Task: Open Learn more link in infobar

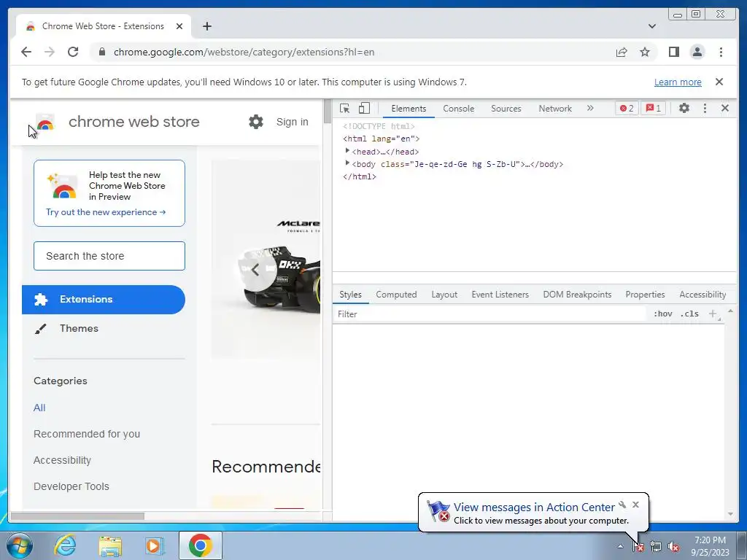Action: [x=678, y=82]
